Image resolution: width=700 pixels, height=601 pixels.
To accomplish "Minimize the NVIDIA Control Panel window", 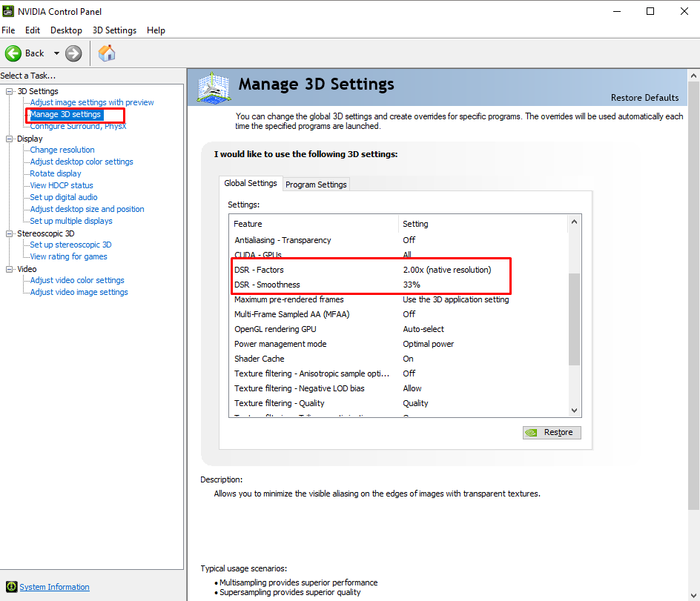I will click(x=617, y=11).
